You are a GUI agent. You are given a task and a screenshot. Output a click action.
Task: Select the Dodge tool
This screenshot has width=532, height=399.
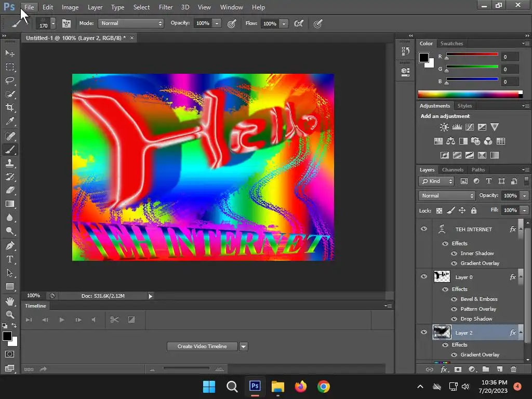(10, 231)
